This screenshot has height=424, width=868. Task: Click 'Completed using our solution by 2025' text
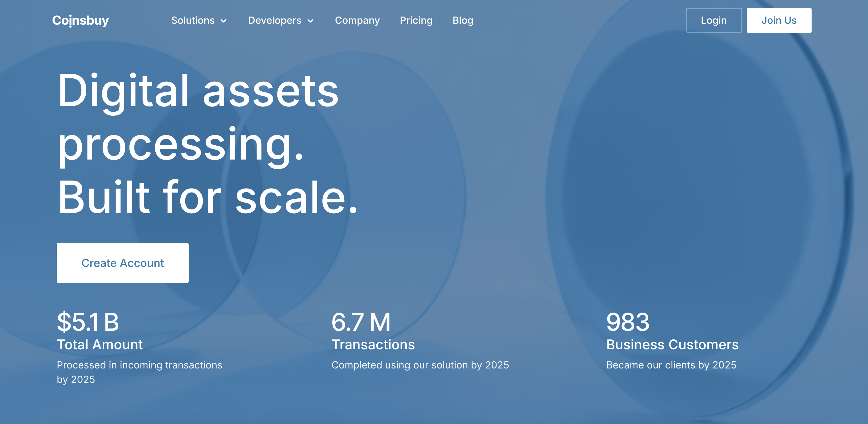coord(420,365)
